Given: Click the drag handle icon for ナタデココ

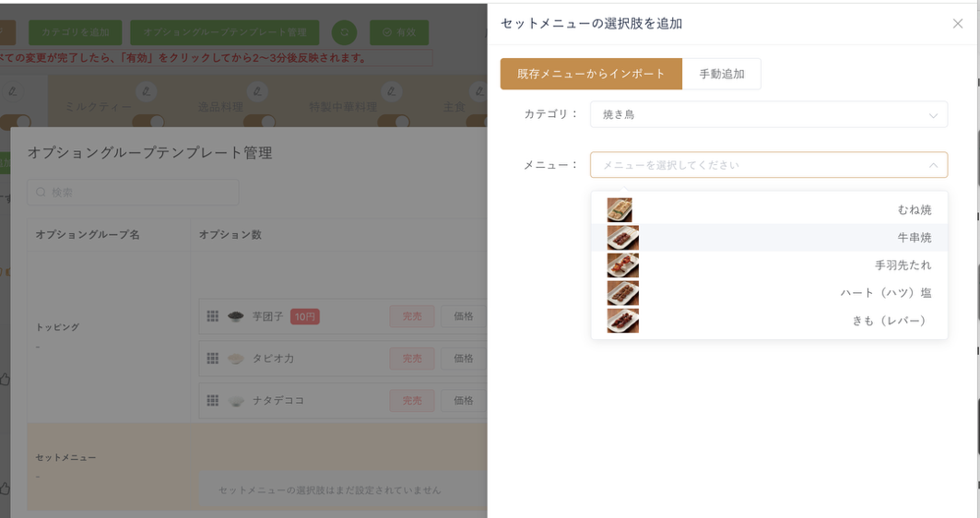Looking at the screenshot, I should [x=212, y=401].
